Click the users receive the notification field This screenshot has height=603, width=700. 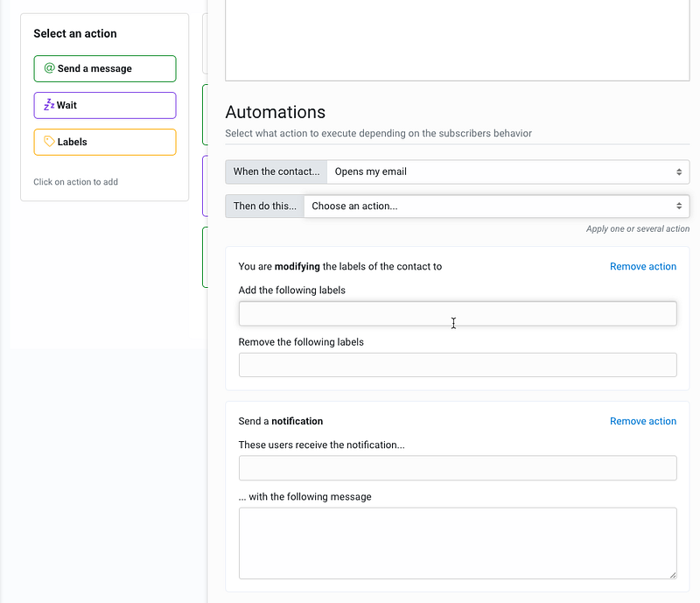click(x=458, y=468)
